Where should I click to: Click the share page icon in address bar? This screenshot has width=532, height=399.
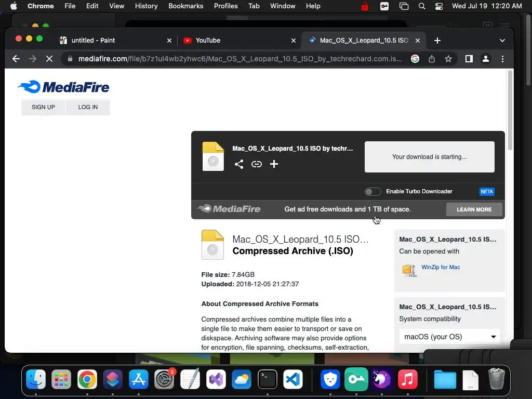pyautogui.click(x=432, y=59)
